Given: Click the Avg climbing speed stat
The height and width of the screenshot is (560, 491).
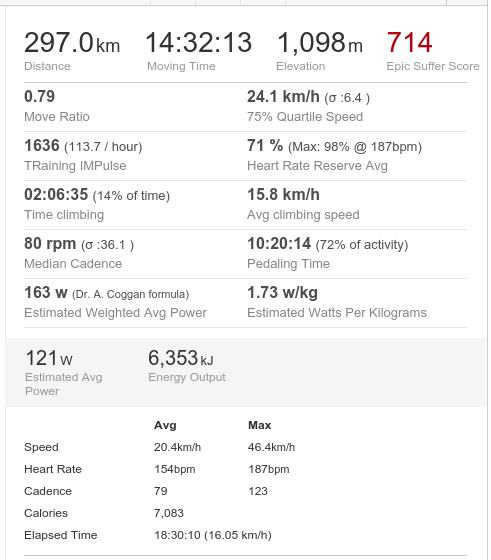Looking at the screenshot, I should click(x=303, y=204).
